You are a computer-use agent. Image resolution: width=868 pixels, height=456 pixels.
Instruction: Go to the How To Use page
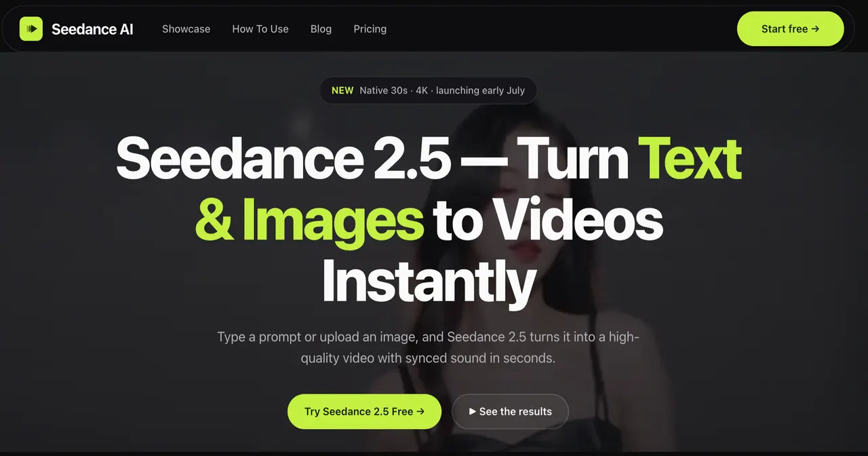260,29
